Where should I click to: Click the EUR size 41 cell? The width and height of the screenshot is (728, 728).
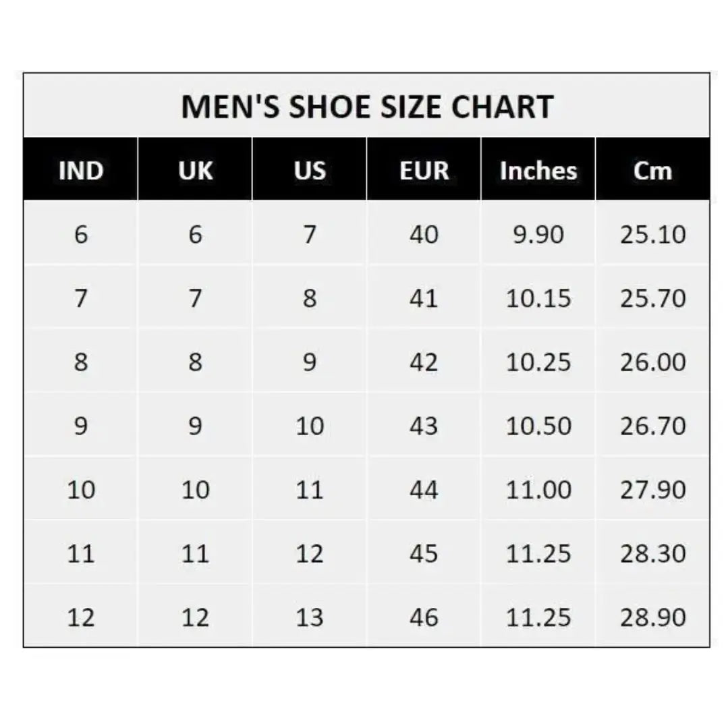coord(424,298)
